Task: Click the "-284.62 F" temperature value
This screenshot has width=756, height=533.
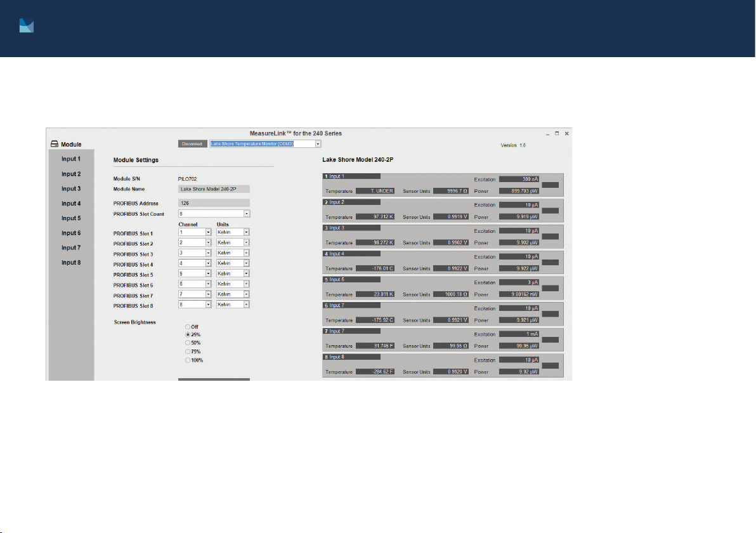Action: point(375,372)
